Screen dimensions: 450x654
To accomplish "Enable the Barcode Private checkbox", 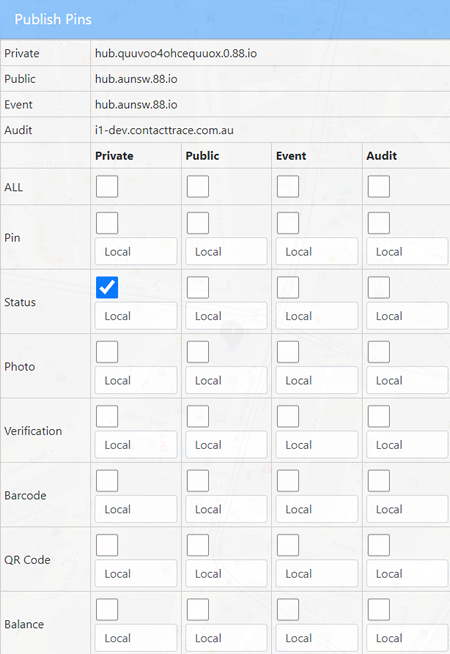I will click(x=107, y=480).
